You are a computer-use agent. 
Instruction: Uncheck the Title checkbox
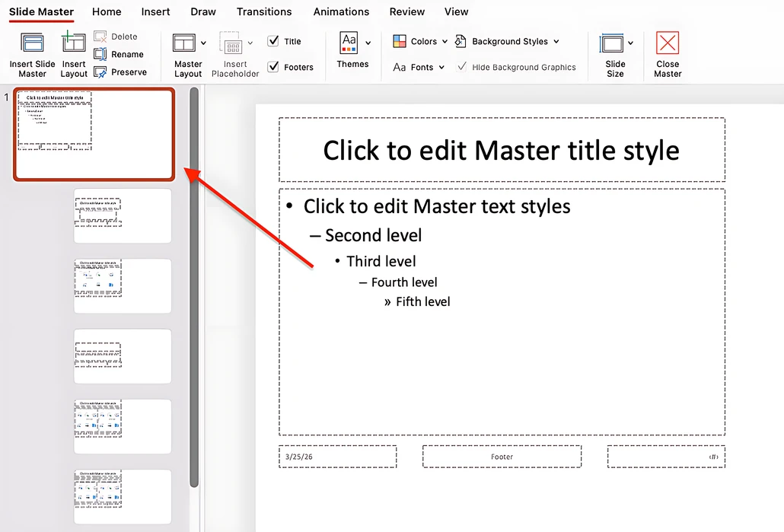click(x=272, y=41)
